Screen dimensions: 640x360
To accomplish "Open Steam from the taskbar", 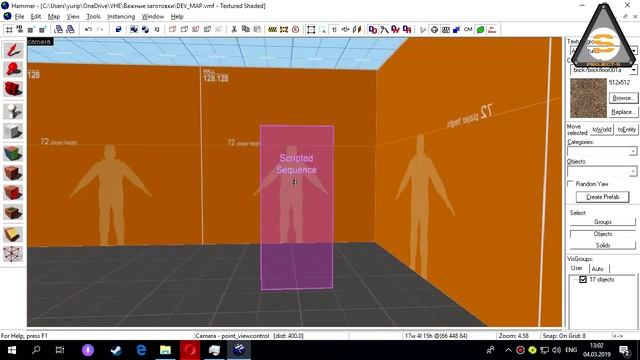I will [116, 350].
